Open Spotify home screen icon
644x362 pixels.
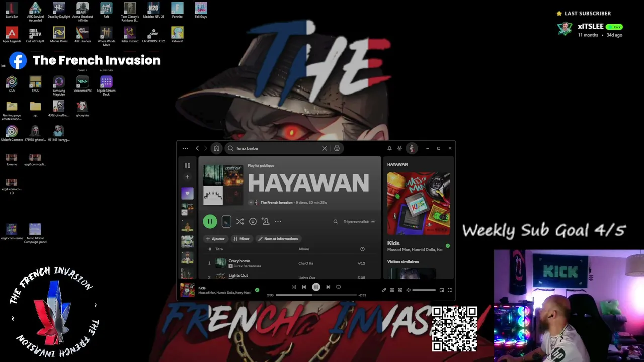[x=216, y=148]
